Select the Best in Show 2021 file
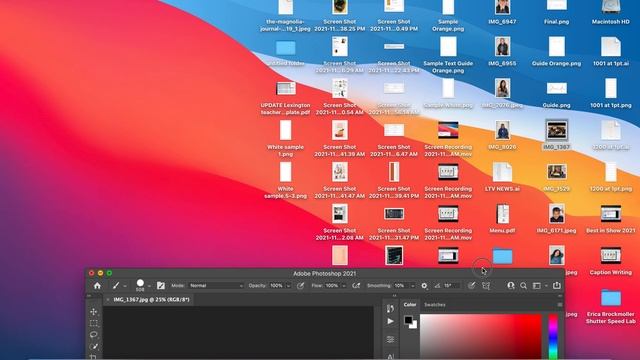 (611, 218)
